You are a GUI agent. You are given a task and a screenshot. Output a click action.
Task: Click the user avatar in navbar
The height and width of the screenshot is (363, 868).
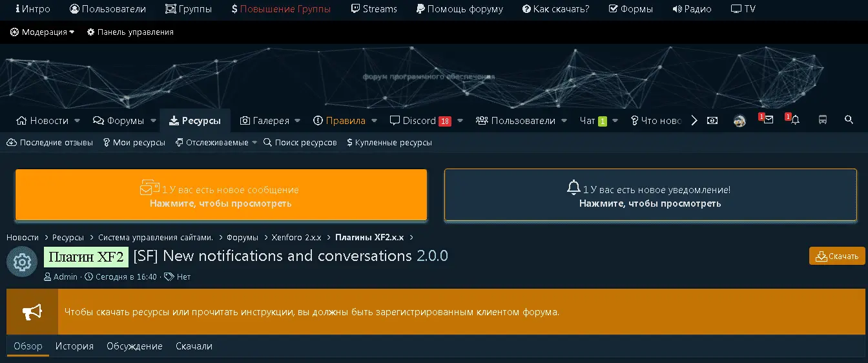click(740, 121)
